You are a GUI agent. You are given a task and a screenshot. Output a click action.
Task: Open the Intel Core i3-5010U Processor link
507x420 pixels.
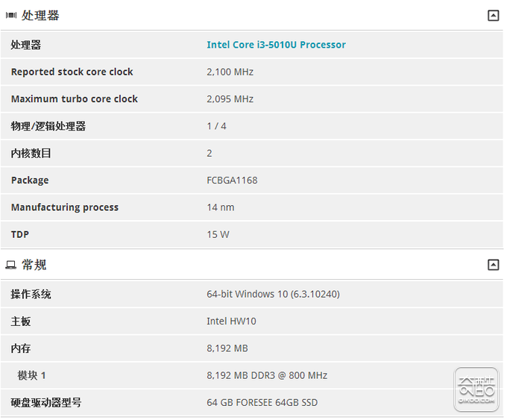(x=276, y=45)
